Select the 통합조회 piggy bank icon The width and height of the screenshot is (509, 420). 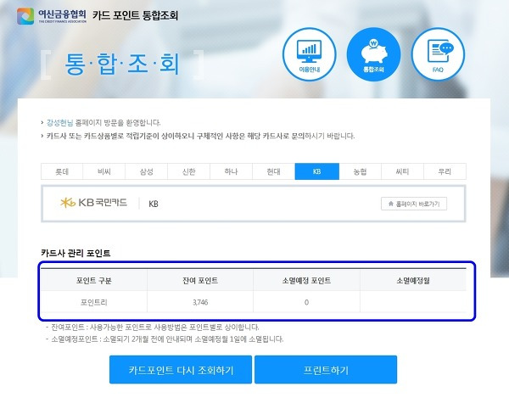(373, 54)
